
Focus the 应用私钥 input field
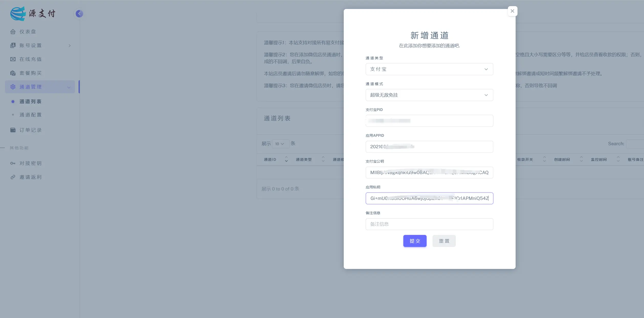(x=429, y=198)
